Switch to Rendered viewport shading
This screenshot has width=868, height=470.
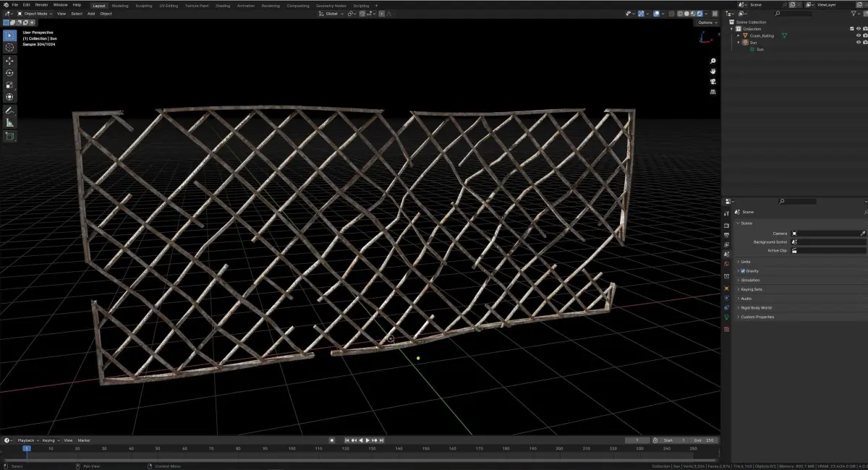699,14
